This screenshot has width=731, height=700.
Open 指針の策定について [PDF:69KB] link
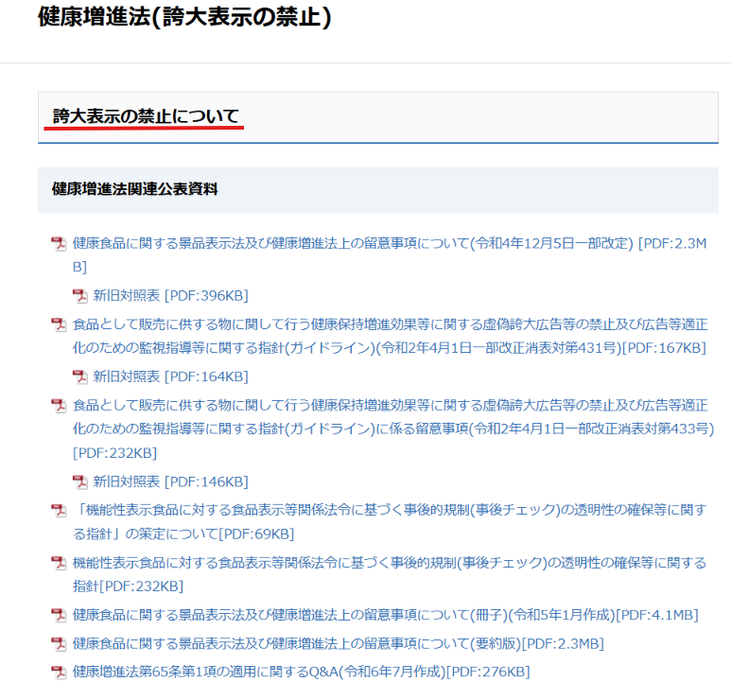[x=390, y=522]
